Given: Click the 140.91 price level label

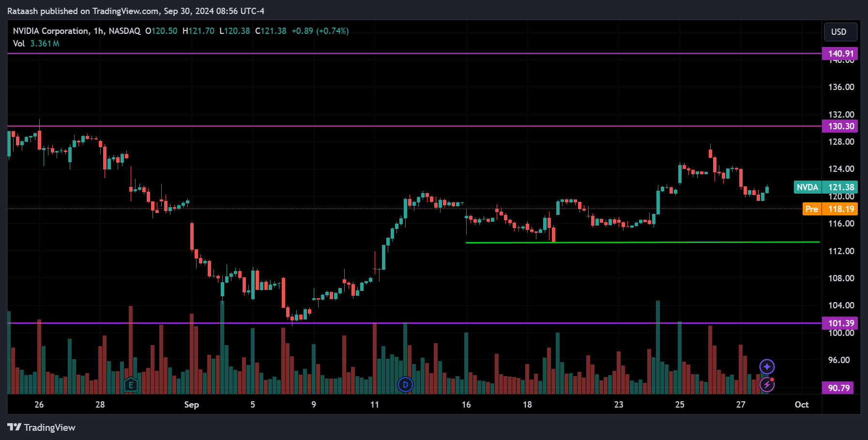Looking at the screenshot, I should tap(840, 54).
